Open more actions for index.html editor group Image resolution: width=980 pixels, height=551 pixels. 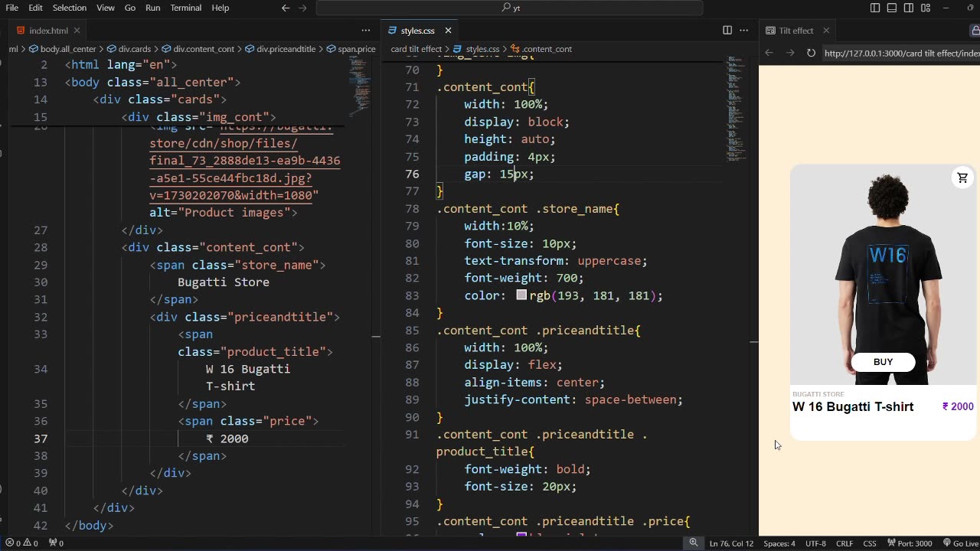366,31
